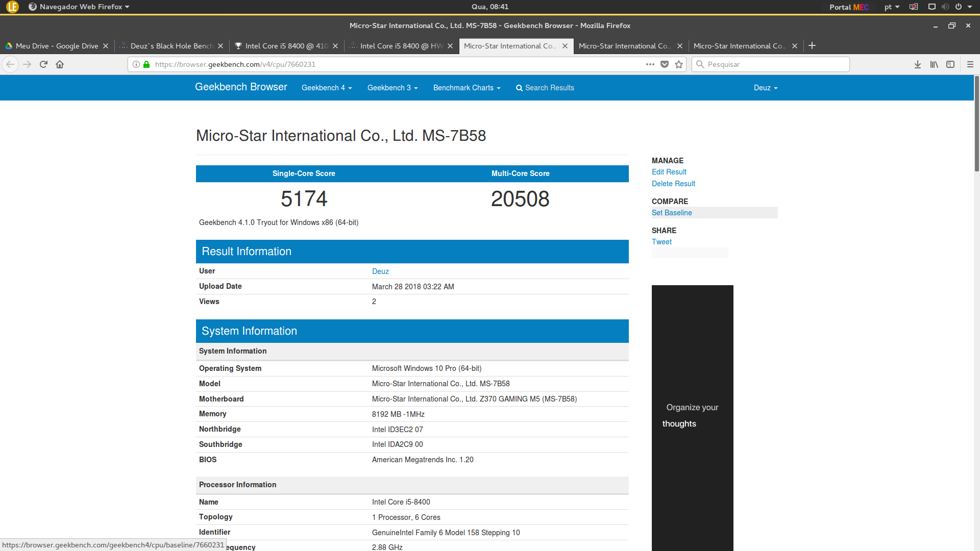
Task: Select the Z370 GAMING M5 motherboard value
Action: 474,399
